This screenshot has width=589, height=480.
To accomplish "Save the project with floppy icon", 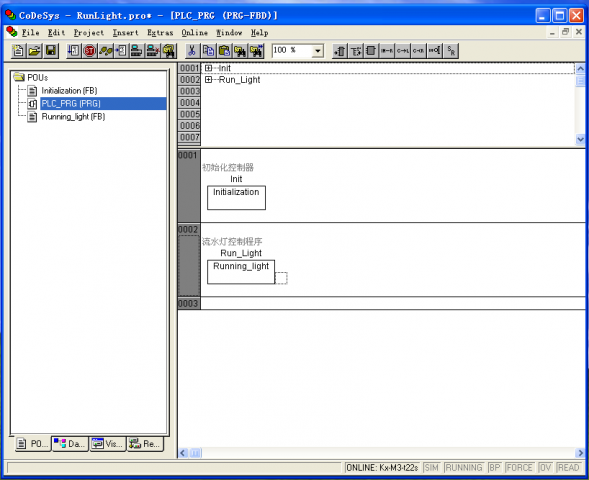I will [x=51, y=51].
